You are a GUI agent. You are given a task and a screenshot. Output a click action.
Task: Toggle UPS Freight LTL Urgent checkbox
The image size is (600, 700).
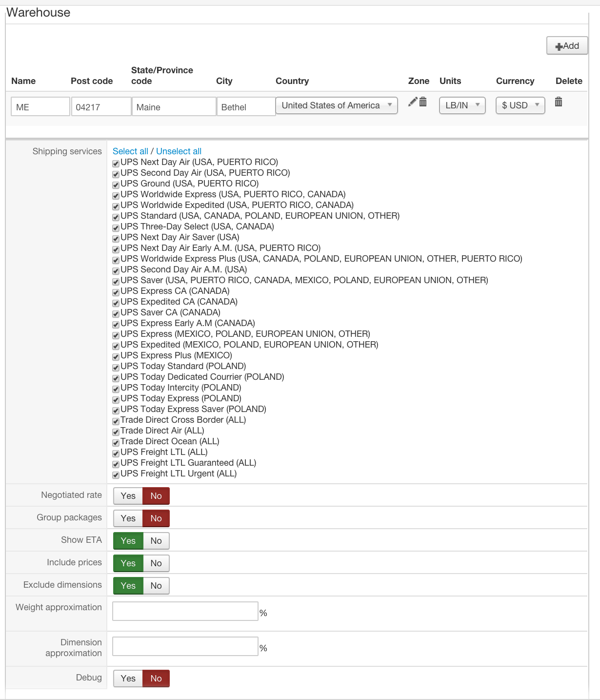pyautogui.click(x=116, y=474)
